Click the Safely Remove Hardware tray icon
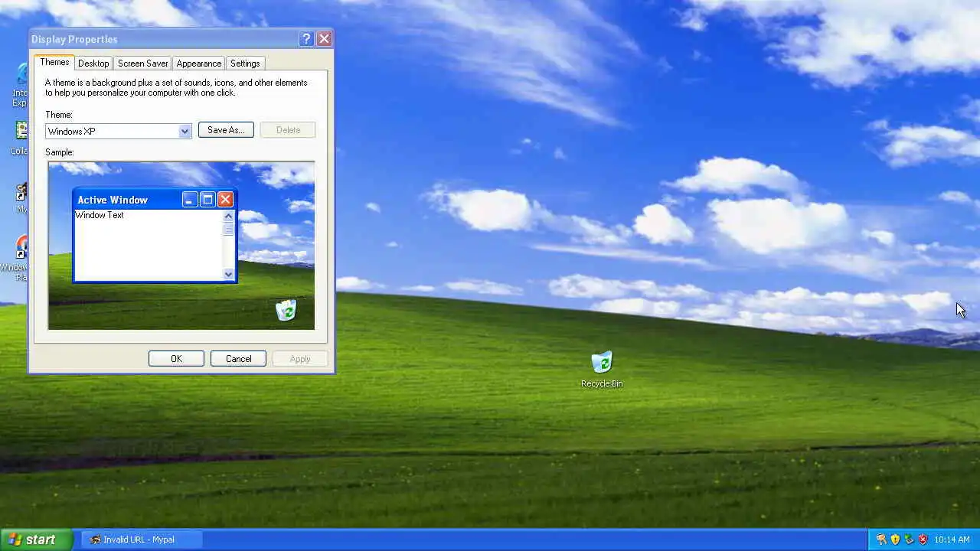The height and width of the screenshot is (551, 980). (x=909, y=540)
